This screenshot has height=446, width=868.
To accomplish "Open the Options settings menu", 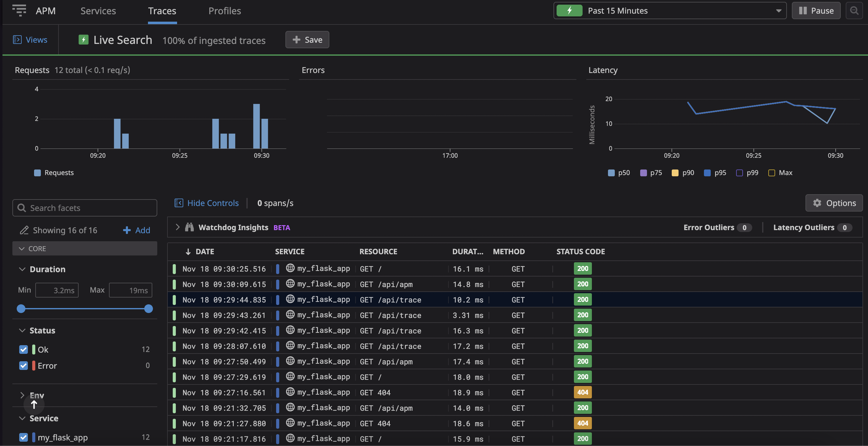I will (x=834, y=203).
